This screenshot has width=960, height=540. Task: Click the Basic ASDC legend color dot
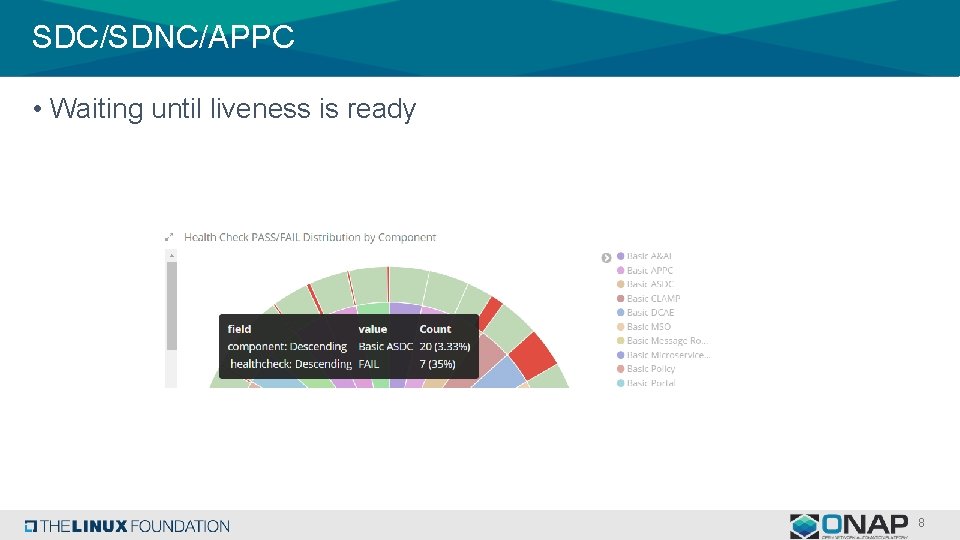pos(620,284)
